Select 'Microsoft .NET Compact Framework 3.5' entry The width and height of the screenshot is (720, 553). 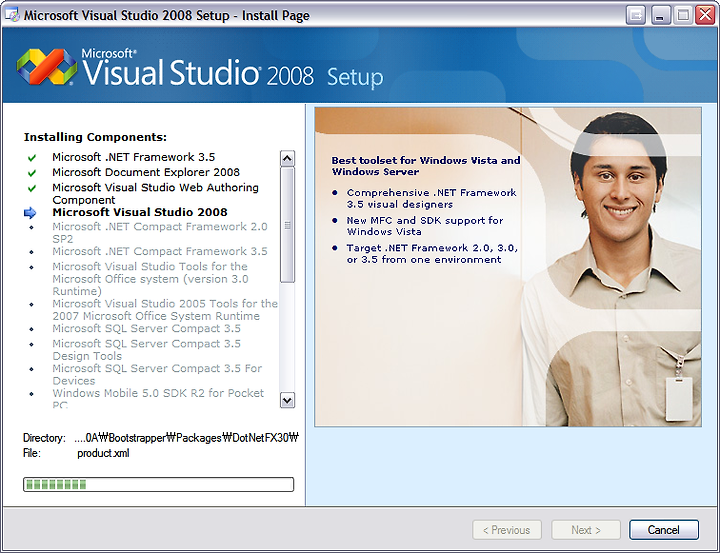[x=160, y=251]
